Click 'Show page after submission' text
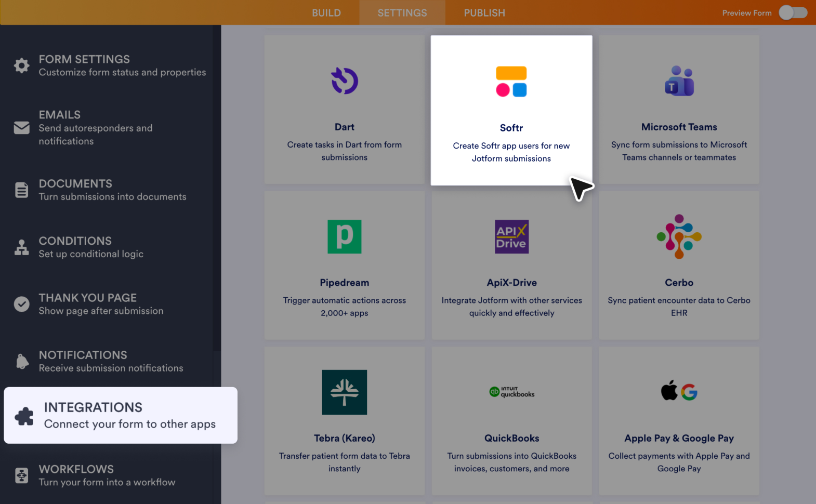 click(101, 311)
